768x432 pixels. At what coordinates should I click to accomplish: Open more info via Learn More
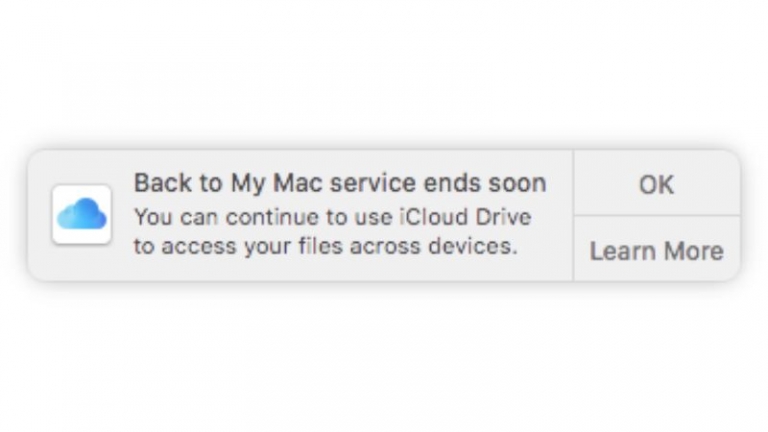click(656, 250)
